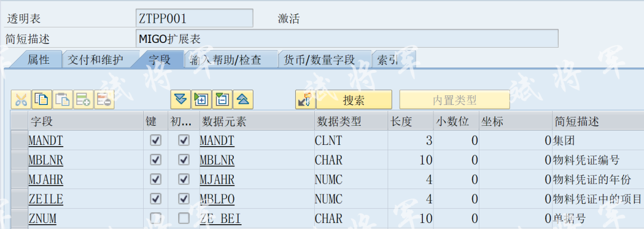Click the 字段 column header
This screenshot has width=644, height=229.
click(85, 121)
